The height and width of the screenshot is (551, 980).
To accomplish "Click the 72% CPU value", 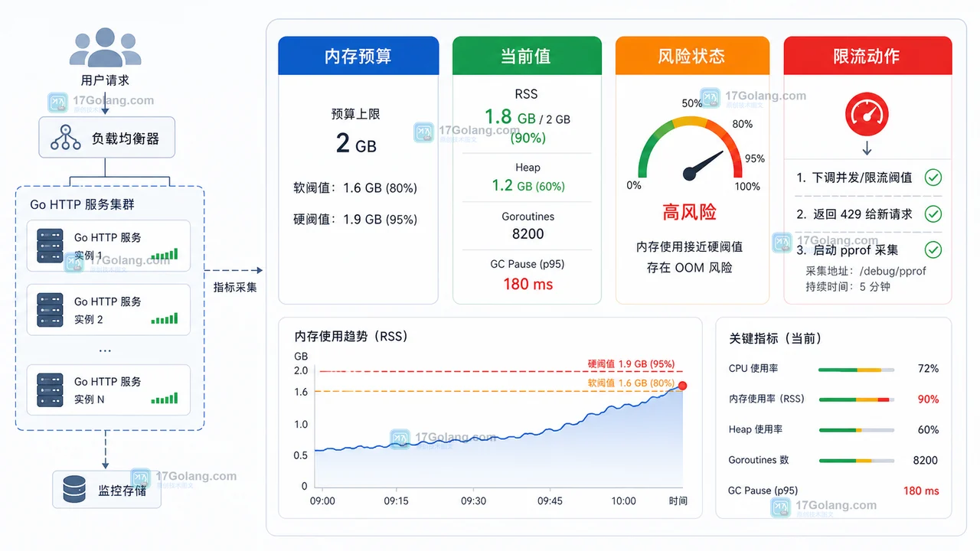I will pos(928,369).
